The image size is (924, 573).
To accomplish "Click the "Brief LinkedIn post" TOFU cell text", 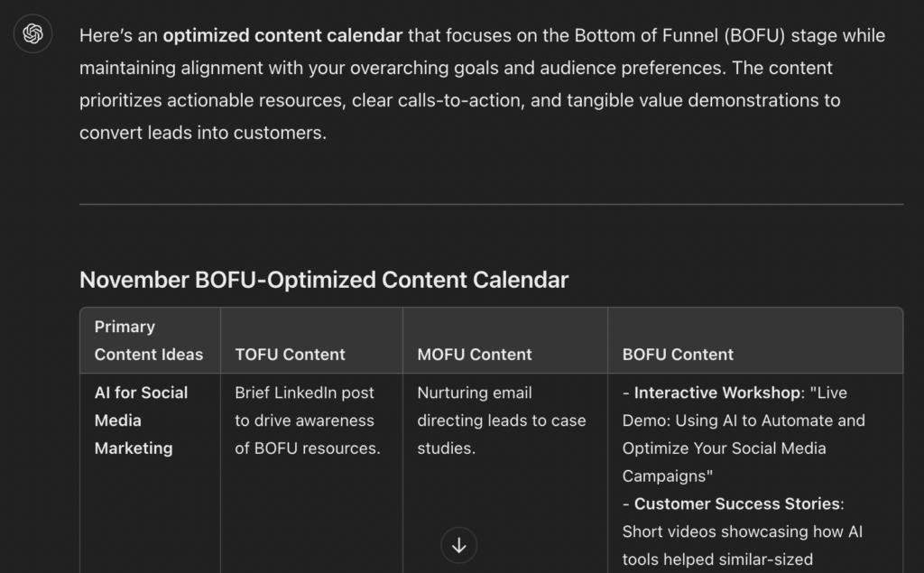I will coord(304,393).
